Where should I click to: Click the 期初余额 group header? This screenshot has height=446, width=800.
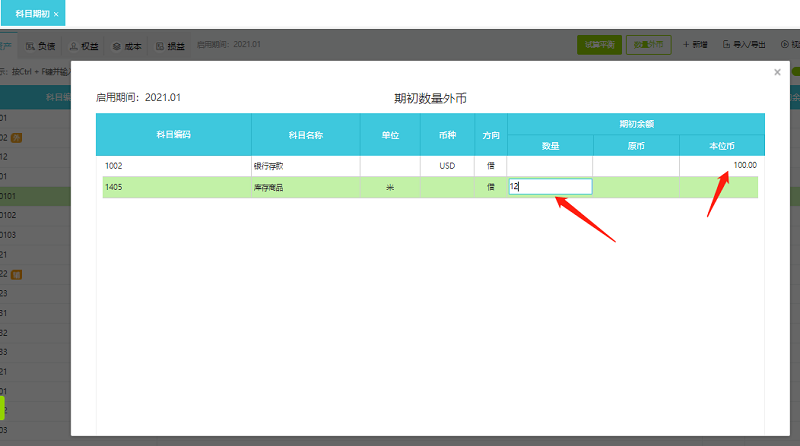click(636, 124)
